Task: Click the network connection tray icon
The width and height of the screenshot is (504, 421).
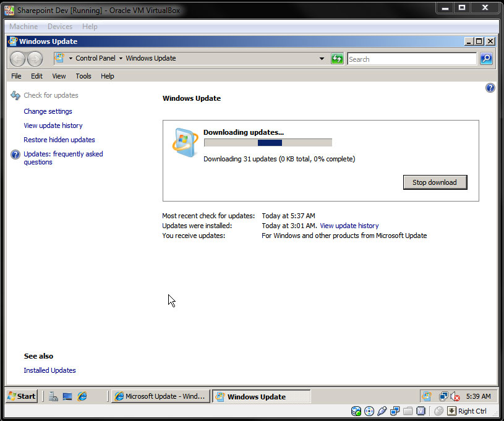Action: (x=443, y=396)
